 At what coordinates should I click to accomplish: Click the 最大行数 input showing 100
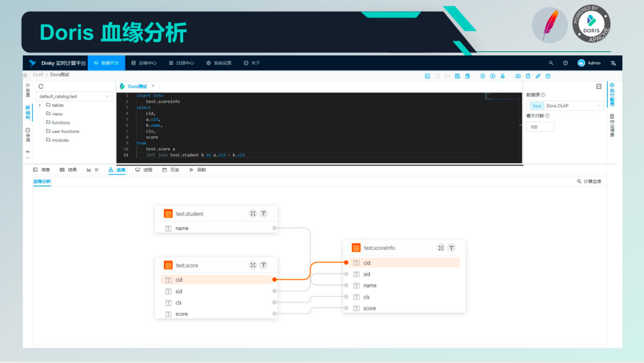pyautogui.click(x=540, y=127)
